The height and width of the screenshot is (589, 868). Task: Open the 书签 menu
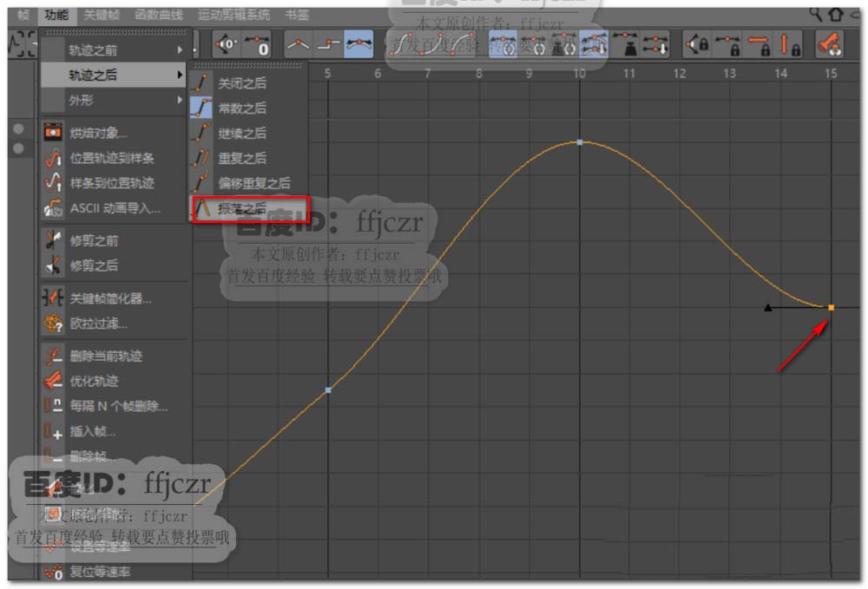click(297, 15)
